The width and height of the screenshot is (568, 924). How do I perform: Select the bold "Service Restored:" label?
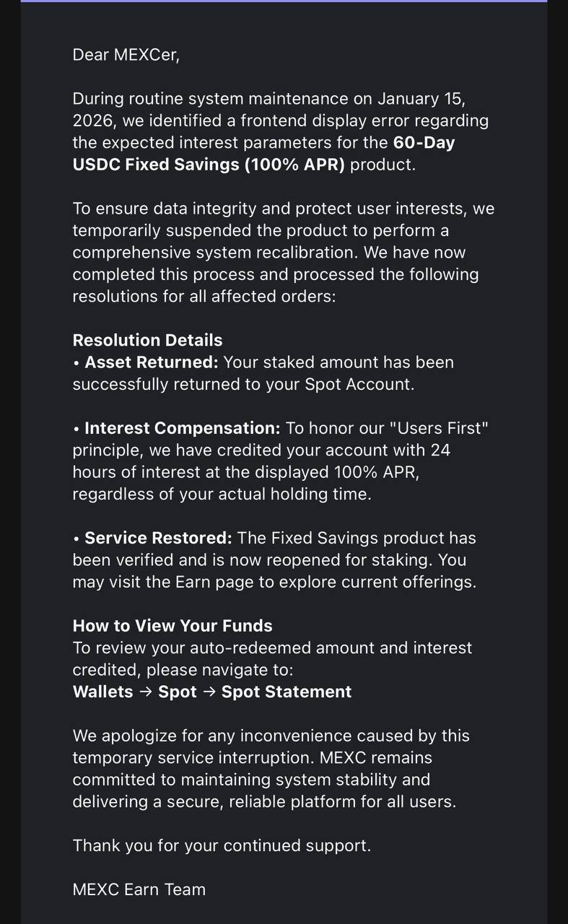(158, 538)
